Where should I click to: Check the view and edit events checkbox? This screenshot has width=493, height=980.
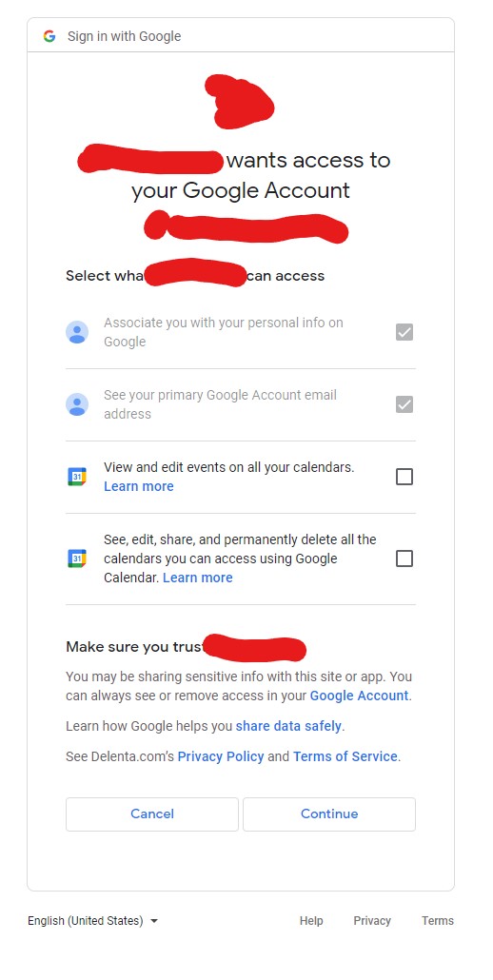[404, 477]
